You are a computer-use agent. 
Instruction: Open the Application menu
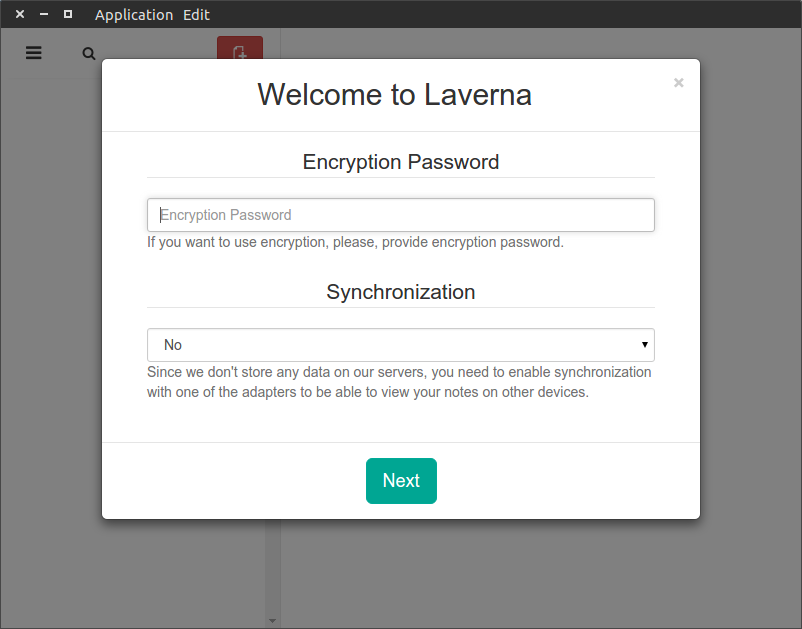click(x=133, y=15)
